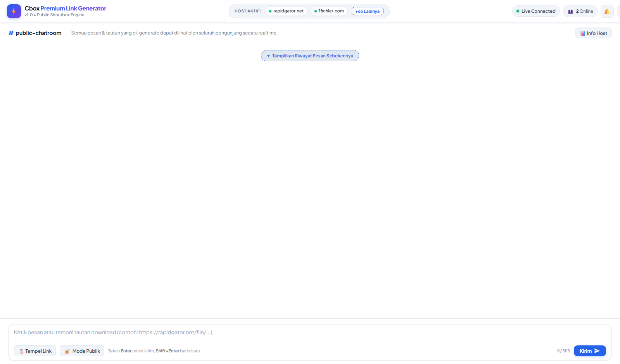Click the 'Tekan Enter untuk kirim' hint
The width and height of the screenshot is (620, 364).
pos(154,351)
